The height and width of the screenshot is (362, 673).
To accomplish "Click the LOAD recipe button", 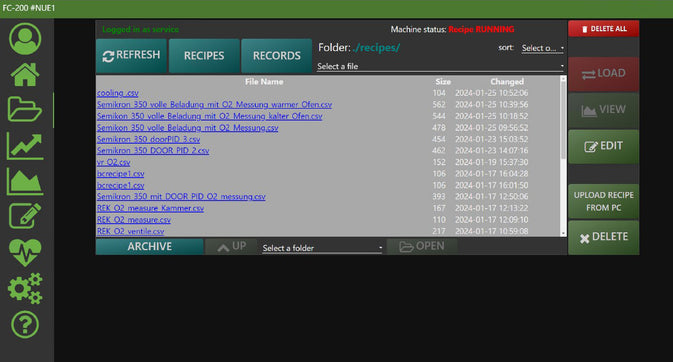I will pos(603,73).
